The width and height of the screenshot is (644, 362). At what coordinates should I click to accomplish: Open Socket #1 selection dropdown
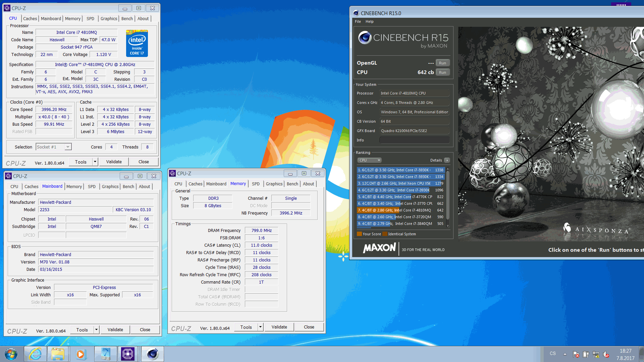coord(68,147)
